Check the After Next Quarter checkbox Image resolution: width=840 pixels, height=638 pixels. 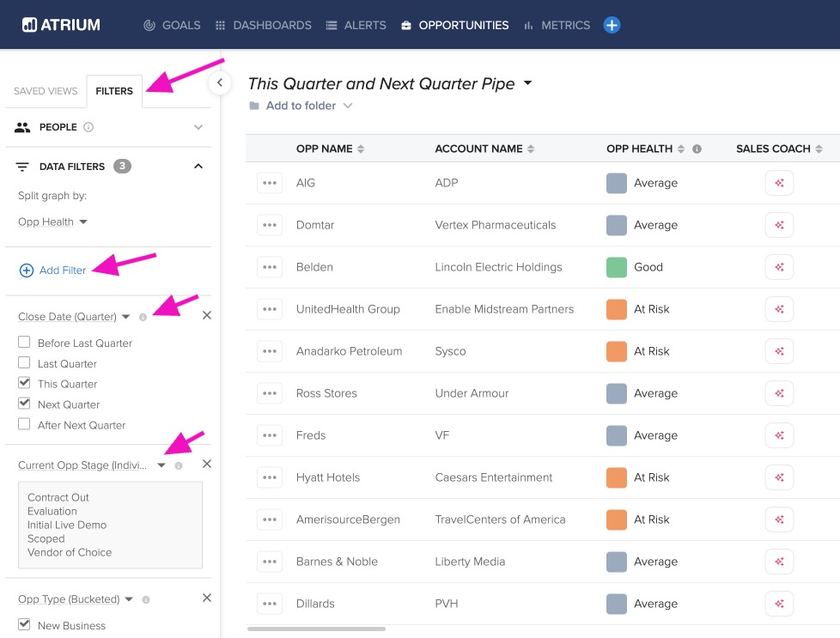click(24, 424)
